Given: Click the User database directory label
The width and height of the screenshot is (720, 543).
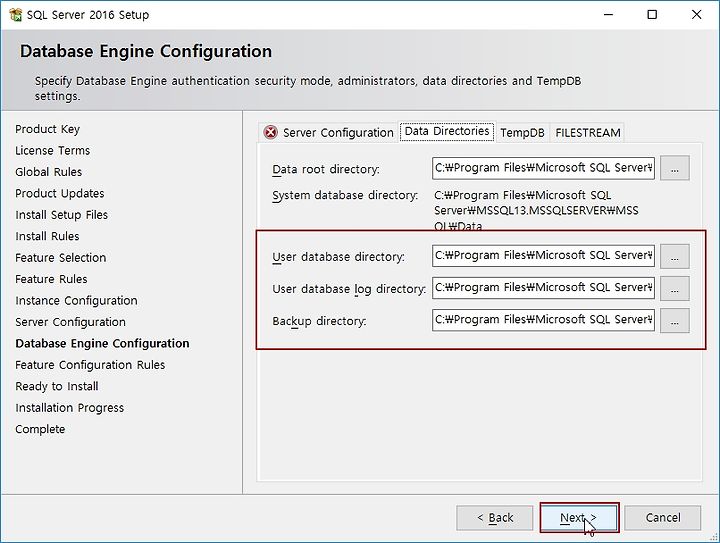Looking at the screenshot, I should [x=338, y=257].
